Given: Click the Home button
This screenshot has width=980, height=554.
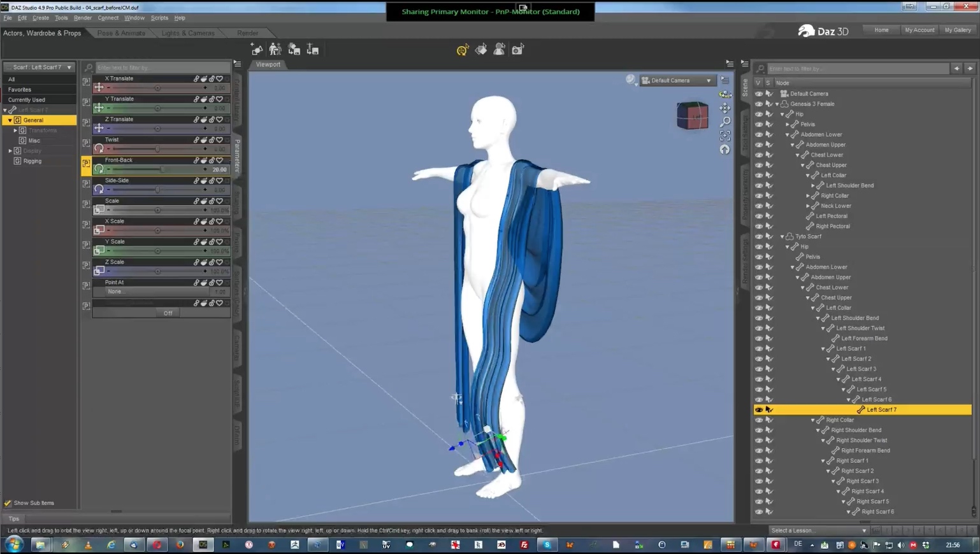Looking at the screenshot, I should point(881,30).
